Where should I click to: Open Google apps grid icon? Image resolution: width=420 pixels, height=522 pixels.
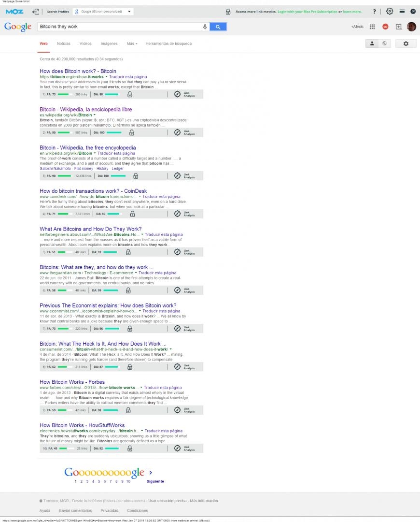tap(372, 27)
